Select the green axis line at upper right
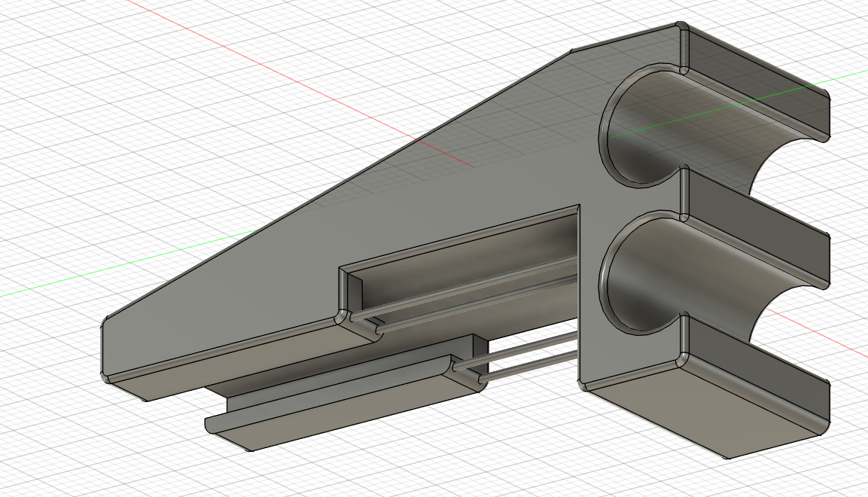The height and width of the screenshot is (497, 868). pyautogui.click(x=847, y=78)
